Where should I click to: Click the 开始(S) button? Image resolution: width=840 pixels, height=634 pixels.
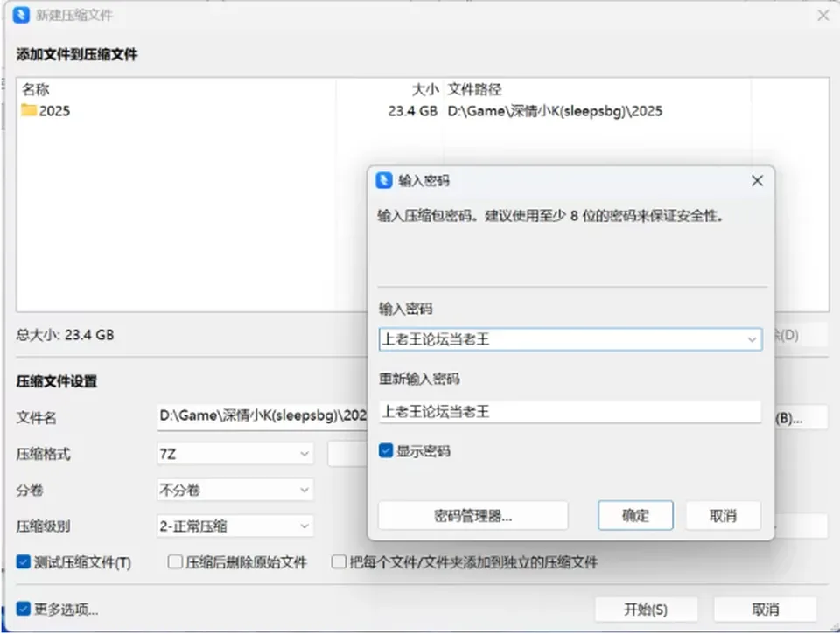click(646, 610)
